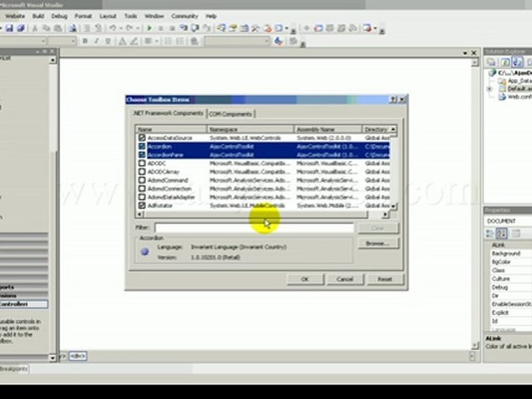
Task: Click Solution Explorer Nest Related Files icon
Action: coord(516,62)
